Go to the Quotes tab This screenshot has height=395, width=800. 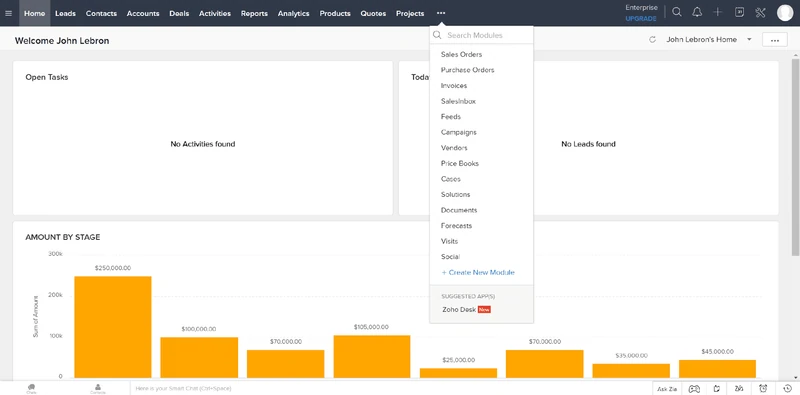(x=373, y=13)
